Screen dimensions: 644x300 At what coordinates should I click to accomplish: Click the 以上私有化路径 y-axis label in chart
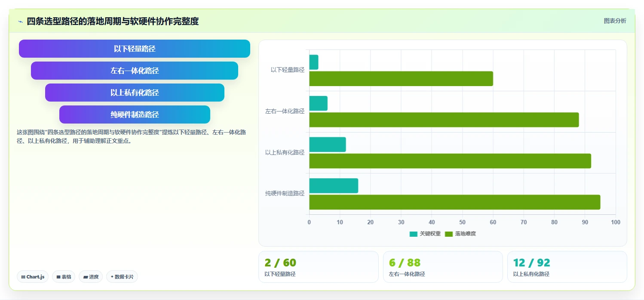285,152
